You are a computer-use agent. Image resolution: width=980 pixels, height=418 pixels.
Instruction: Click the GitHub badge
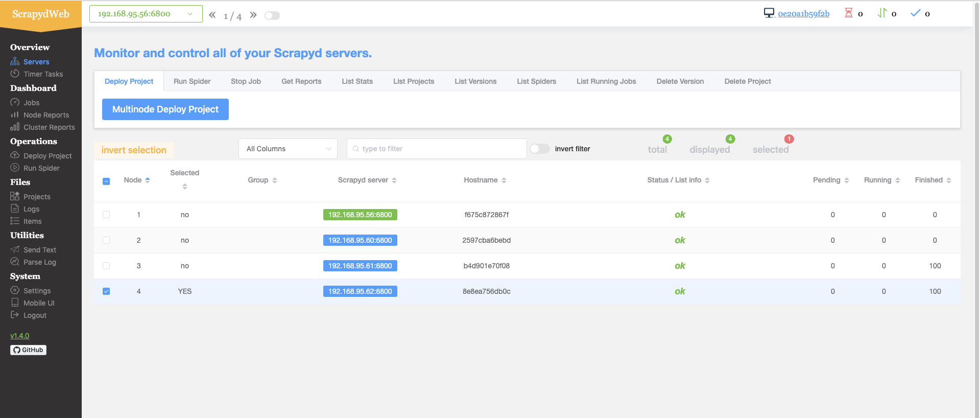pos(28,350)
